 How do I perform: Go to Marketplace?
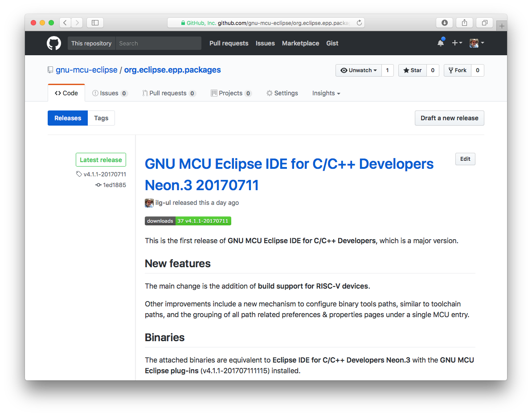[300, 43]
